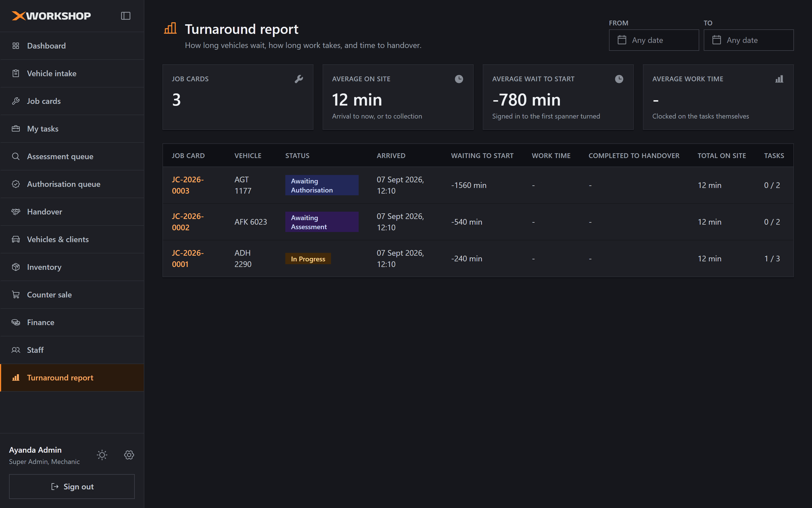Click the Staff people icon

pyautogui.click(x=16, y=350)
